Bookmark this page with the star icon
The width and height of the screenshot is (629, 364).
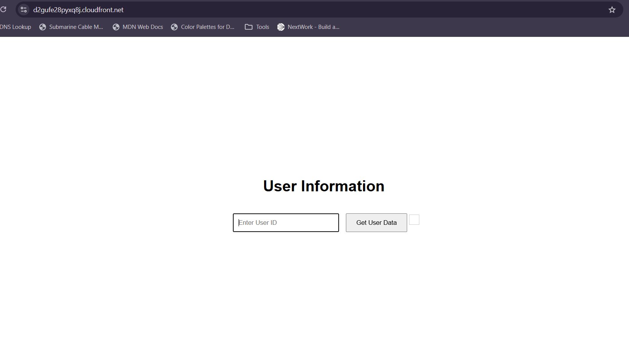point(612,10)
